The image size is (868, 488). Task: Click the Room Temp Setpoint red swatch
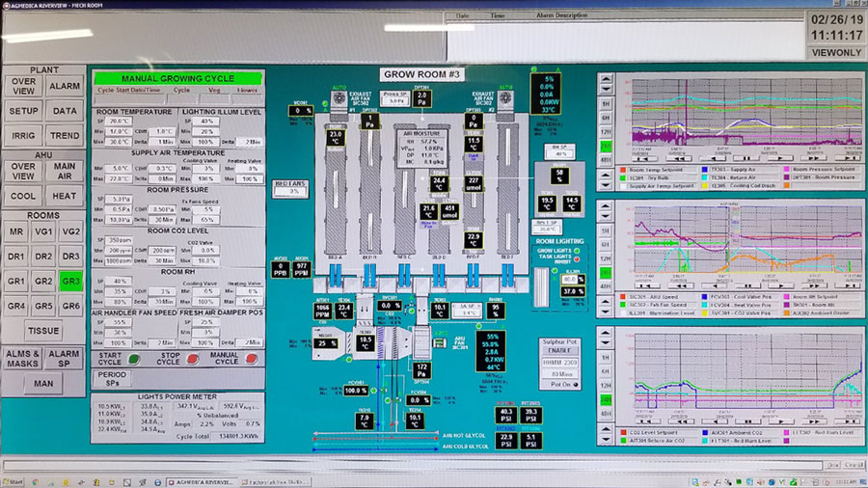[x=623, y=170]
